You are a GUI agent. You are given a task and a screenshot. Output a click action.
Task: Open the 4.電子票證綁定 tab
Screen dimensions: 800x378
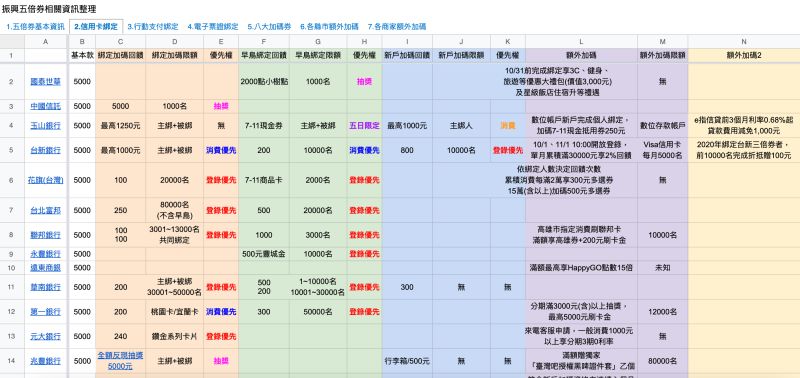(213, 27)
